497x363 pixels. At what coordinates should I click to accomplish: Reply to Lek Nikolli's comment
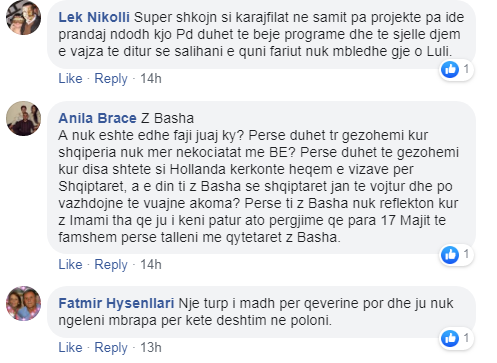(x=111, y=79)
